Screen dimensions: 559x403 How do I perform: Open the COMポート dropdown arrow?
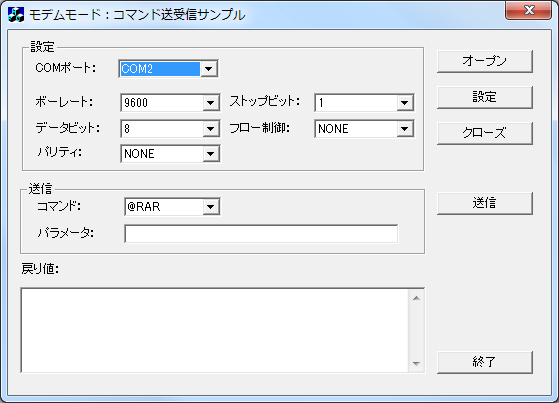click(209, 68)
